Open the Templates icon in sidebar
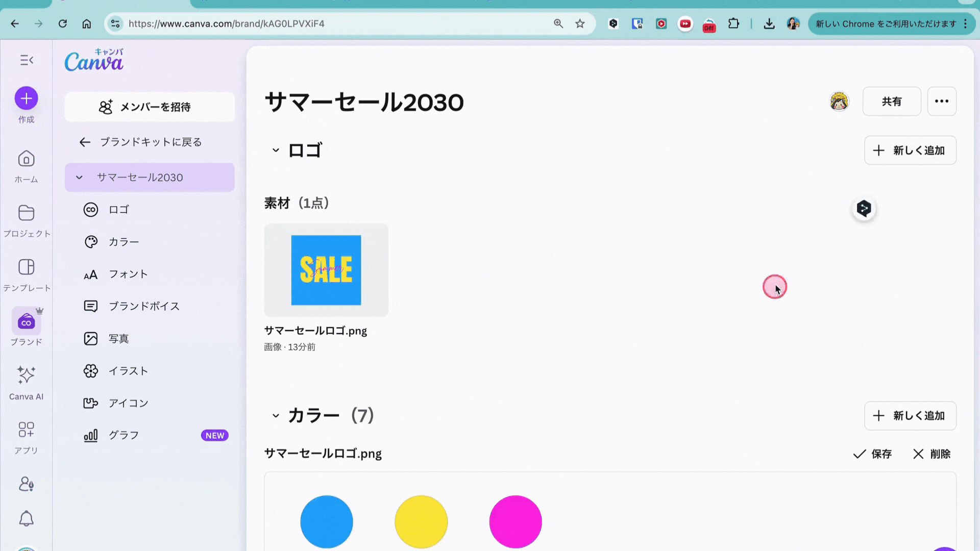Viewport: 980px width, 551px height. pos(26,267)
